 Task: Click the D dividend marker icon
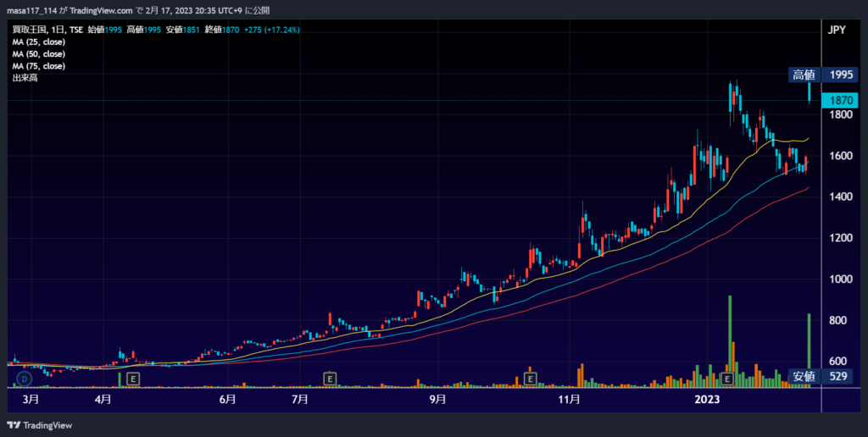pos(25,379)
